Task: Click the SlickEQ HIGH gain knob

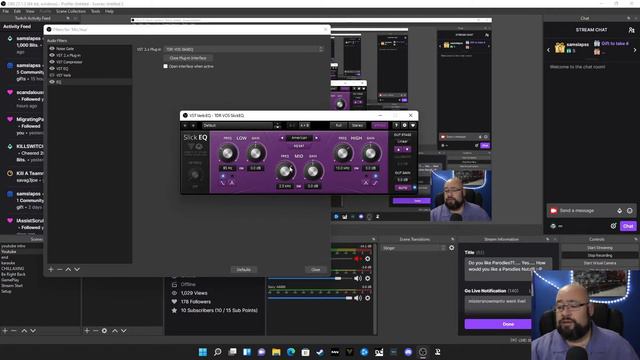Action: 371,153
